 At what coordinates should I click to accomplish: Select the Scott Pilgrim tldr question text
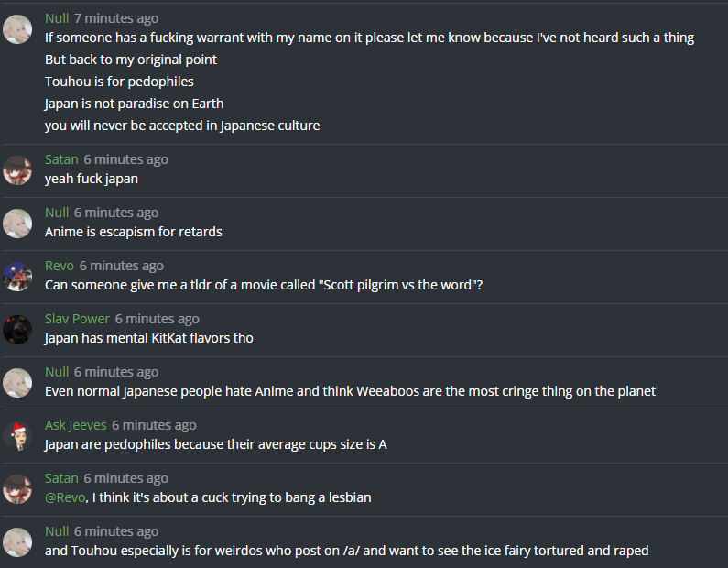264,285
